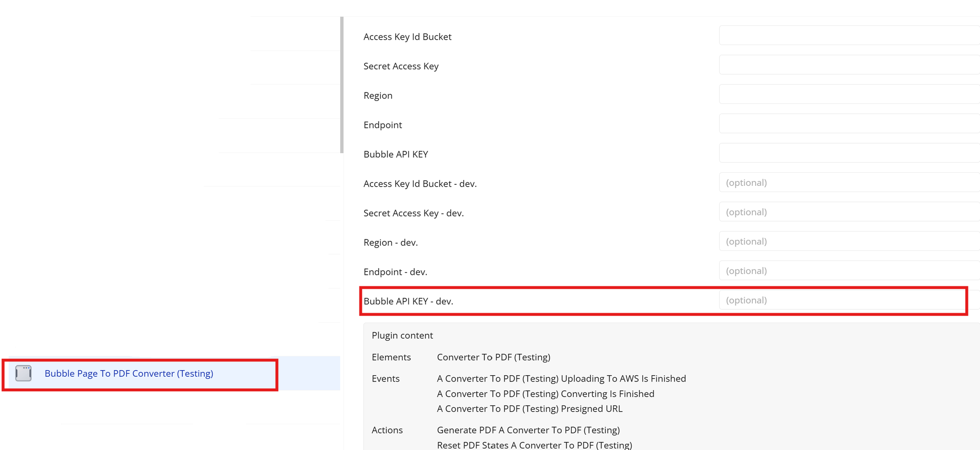The height and width of the screenshot is (450, 980).
Task: Click the Secret Access Key - dev. field
Action: pos(848,212)
